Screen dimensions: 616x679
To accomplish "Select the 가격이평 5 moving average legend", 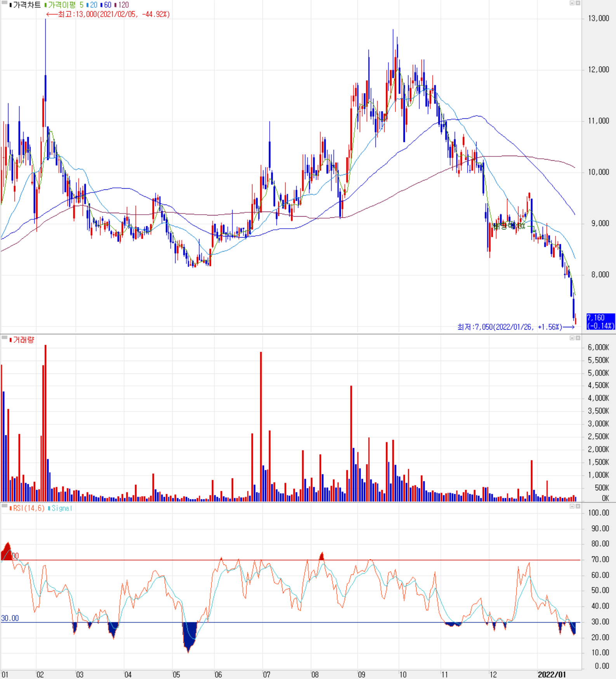I will coord(64,5).
